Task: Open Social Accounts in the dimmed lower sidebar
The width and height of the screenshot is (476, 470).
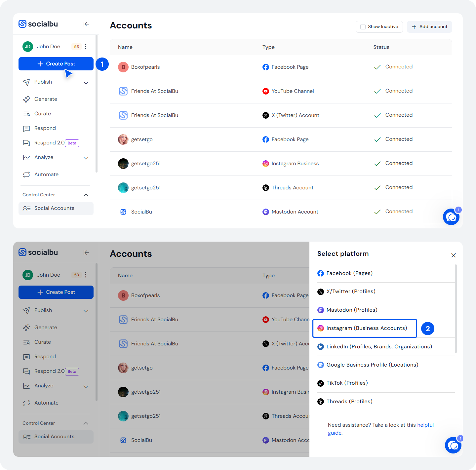Action: click(56, 437)
